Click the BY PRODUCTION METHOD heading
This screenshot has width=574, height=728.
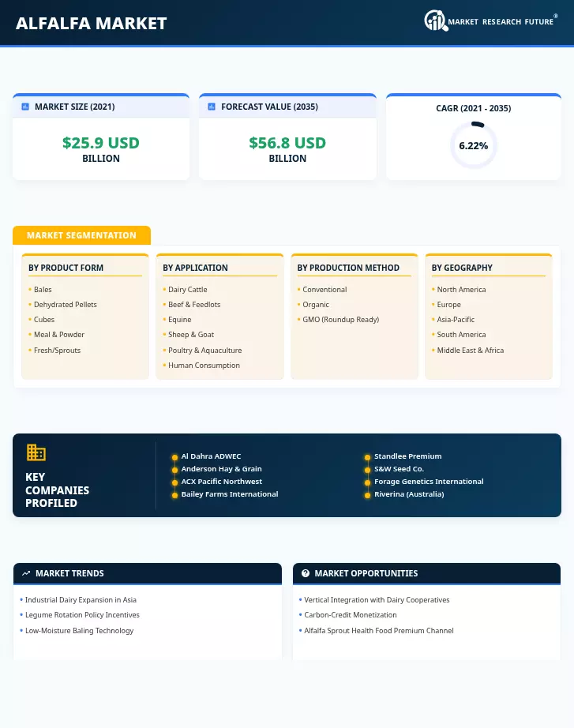coord(348,268)
